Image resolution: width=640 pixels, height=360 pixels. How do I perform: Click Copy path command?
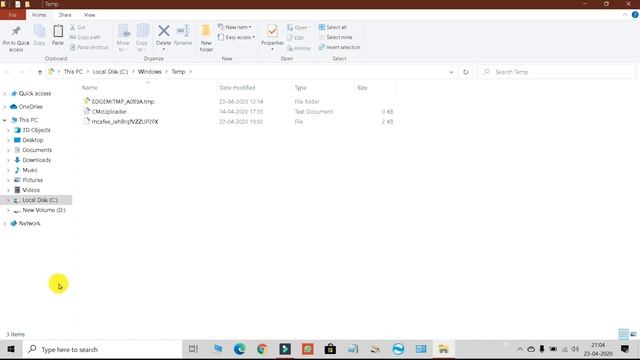85,37
